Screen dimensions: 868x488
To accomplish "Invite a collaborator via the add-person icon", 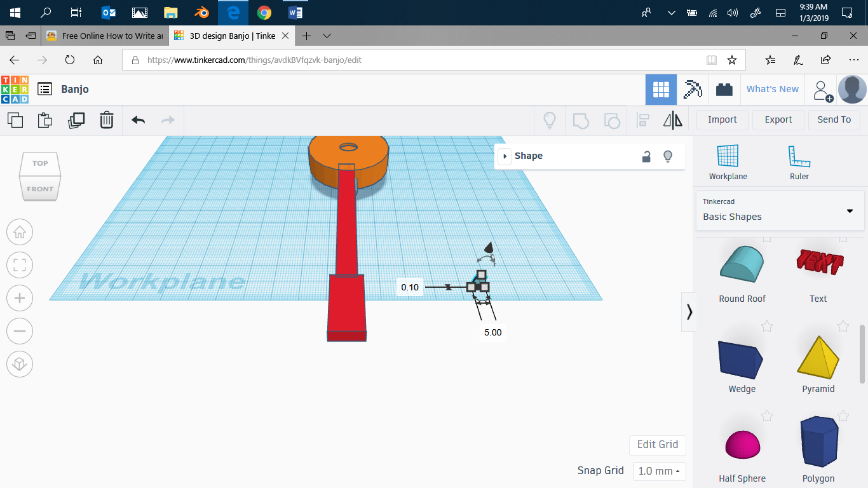I will coord(823,90).
